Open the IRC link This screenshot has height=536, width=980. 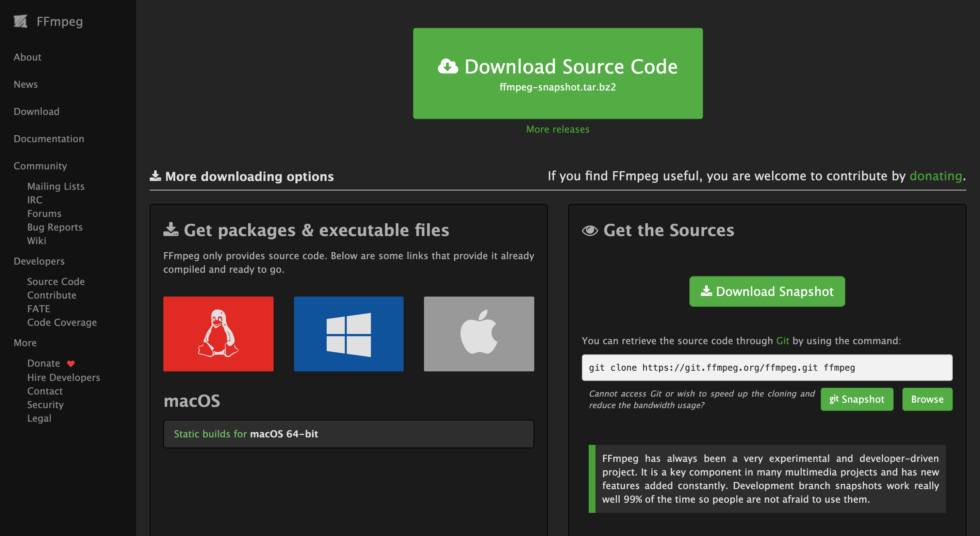[x=35, y=200]
